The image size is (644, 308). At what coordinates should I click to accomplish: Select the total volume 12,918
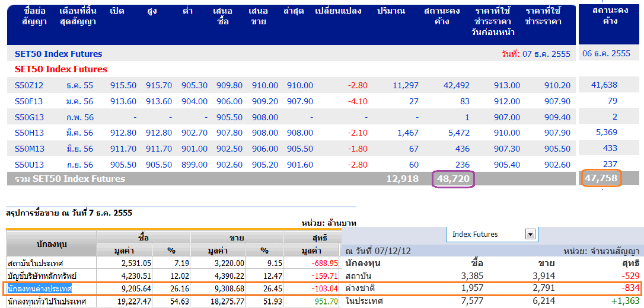[403, 179]
